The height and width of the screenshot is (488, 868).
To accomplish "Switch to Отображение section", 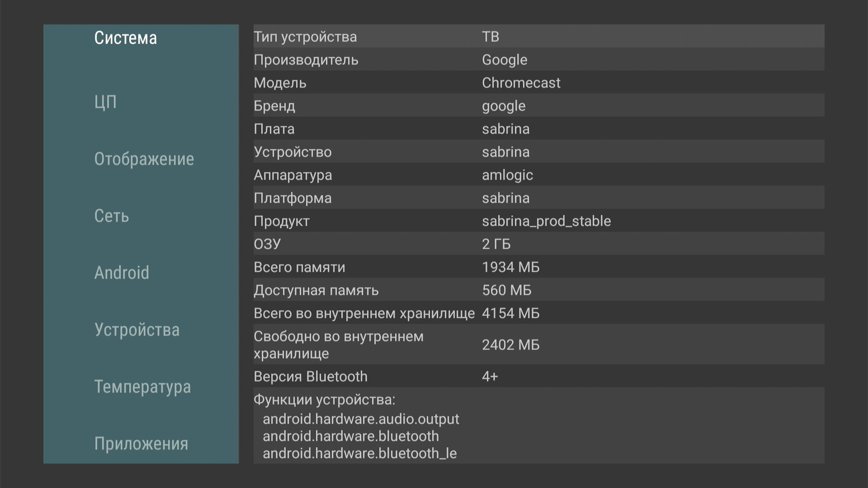I will click(x=144, y=159).
